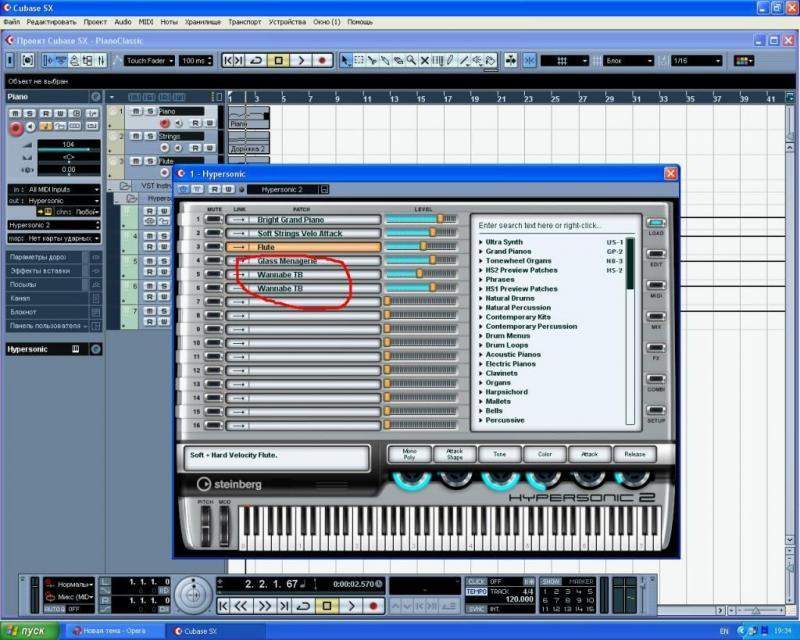The image size is (800, 640).
Task: Mute Hypersonic slot 3 Flute
Action: pyautogui.click(x=214, y=246)
